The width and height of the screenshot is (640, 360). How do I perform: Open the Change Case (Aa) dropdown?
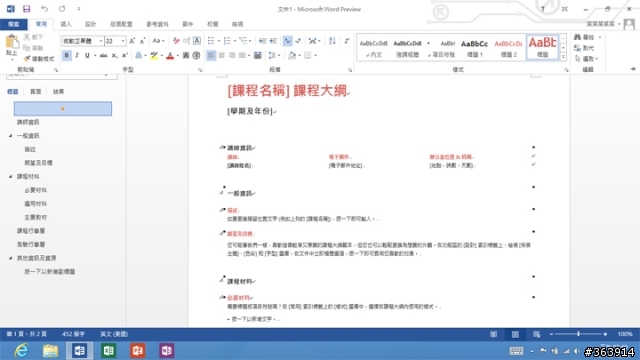point(158,41)
